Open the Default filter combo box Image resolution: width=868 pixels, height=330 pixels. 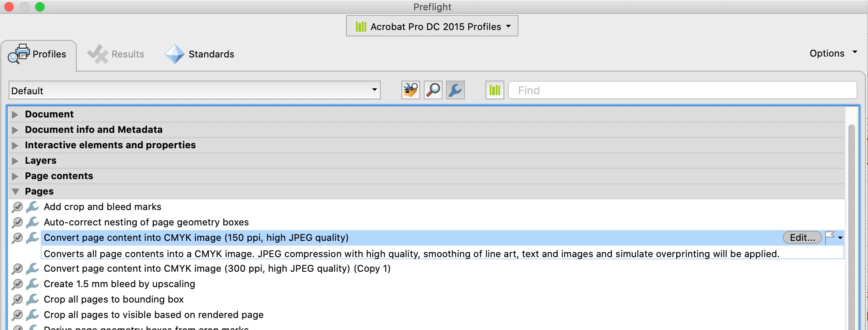[x=195, y=90]
